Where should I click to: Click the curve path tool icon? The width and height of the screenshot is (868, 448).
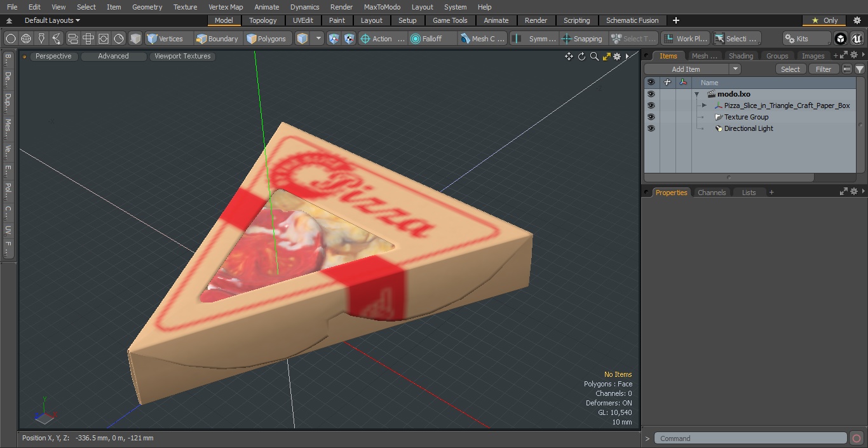pos(57,39)
